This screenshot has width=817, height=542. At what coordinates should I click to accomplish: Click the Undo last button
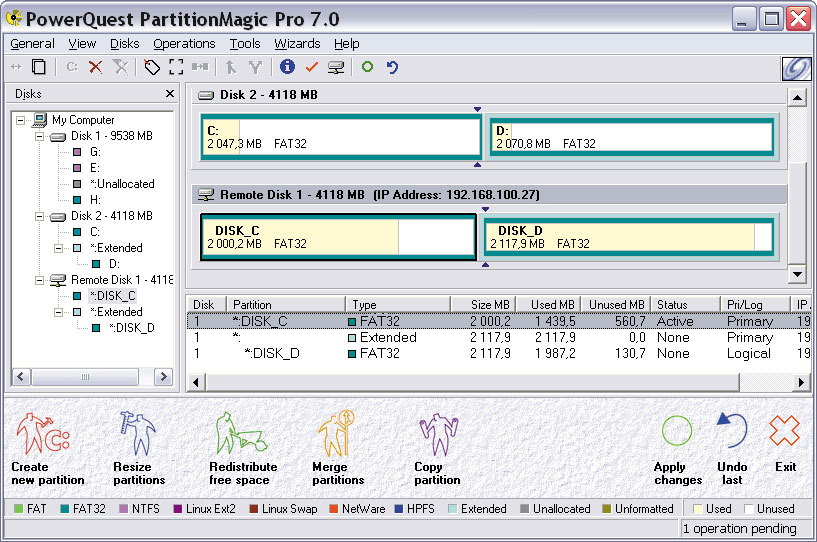click(732, 450)
